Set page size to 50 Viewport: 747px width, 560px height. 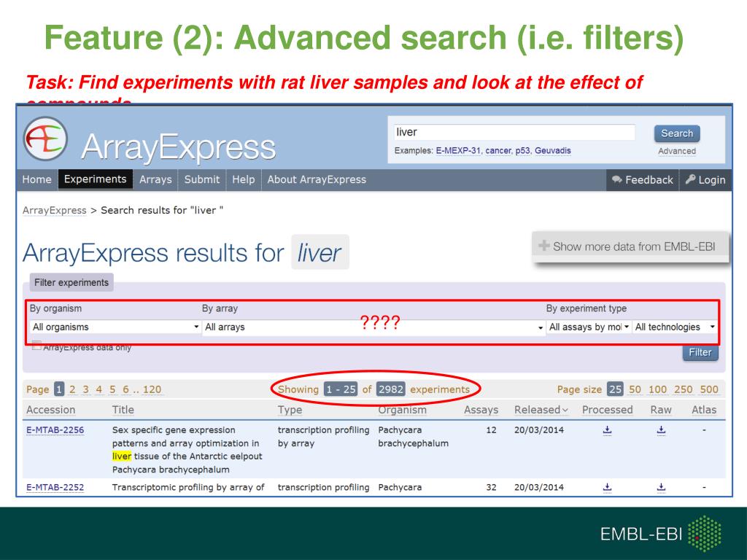pos(635,389)
